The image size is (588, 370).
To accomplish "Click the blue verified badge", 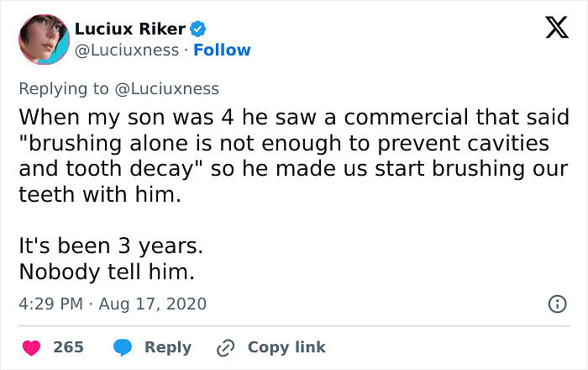I will click(198, 29).
